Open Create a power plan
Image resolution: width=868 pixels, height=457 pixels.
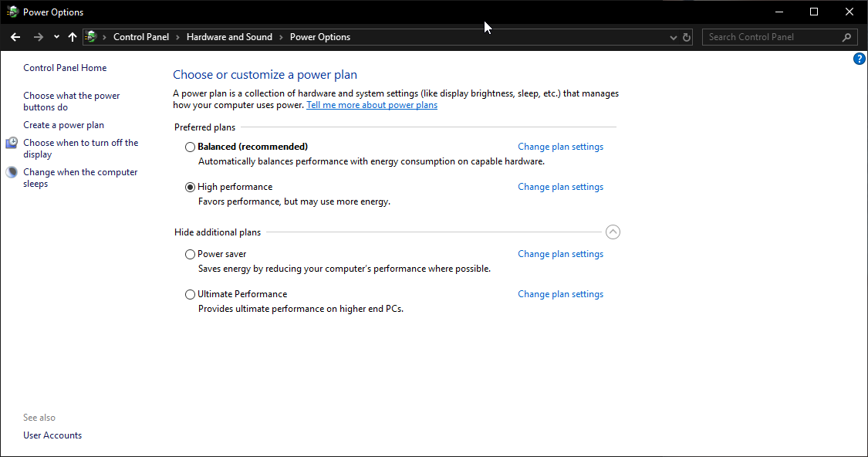click(x=63, y=125)
